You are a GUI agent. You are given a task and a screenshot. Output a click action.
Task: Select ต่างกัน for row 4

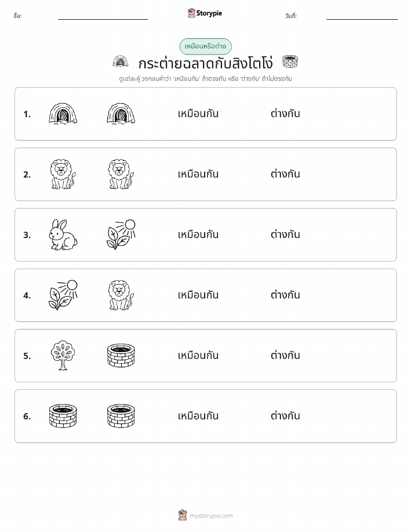pyautogui.click(x=285, y=295)
